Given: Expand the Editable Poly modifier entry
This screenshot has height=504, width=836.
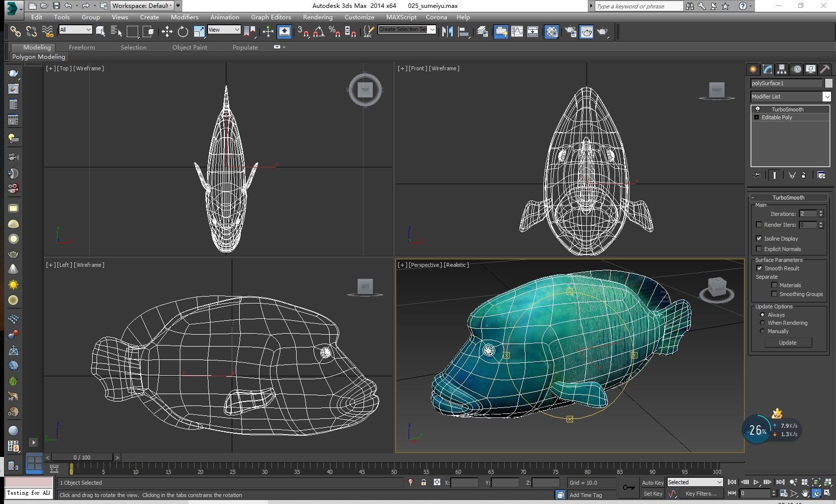Looking at the screenshot, I should click(756, 117).
